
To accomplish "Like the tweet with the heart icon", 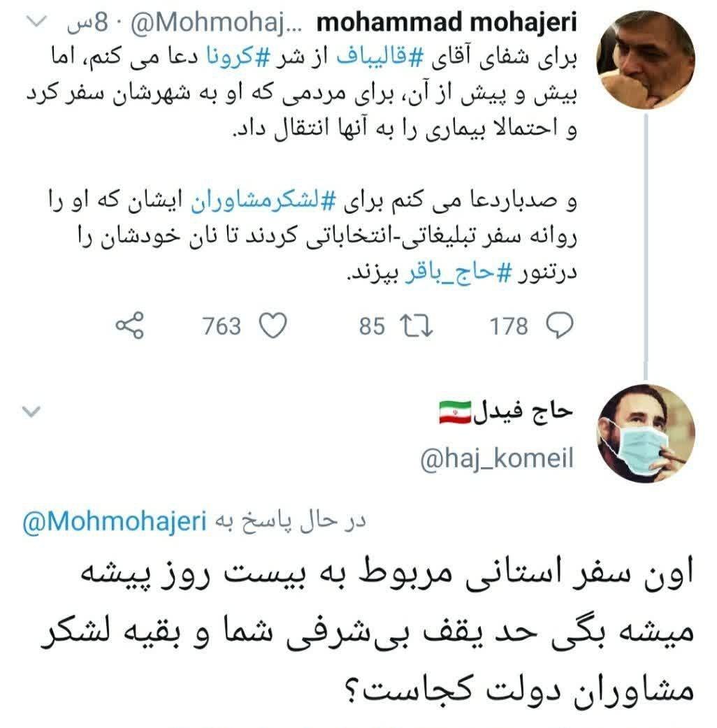I will 273,326.
